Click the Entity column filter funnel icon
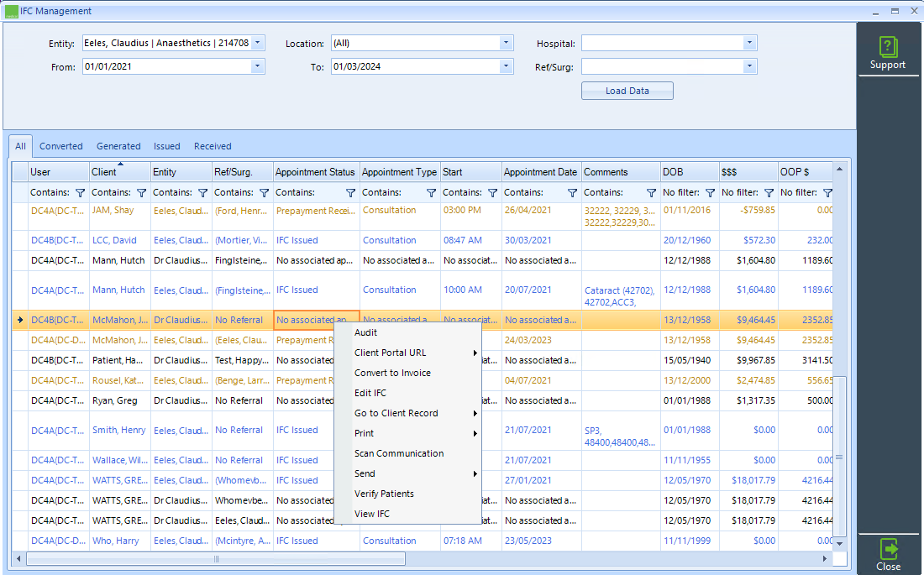This screenshot has width=924, height=575. pyautogui.click(x=202, y=193)
